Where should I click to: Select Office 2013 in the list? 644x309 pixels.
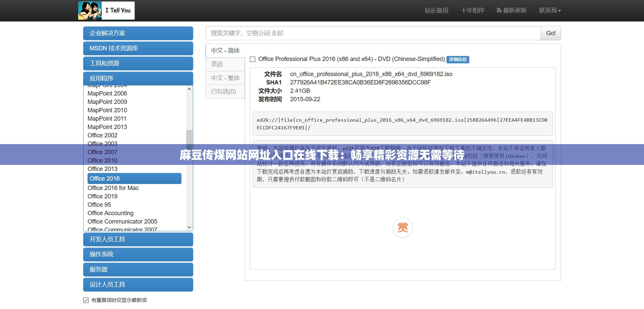click(x=103, y=169)
